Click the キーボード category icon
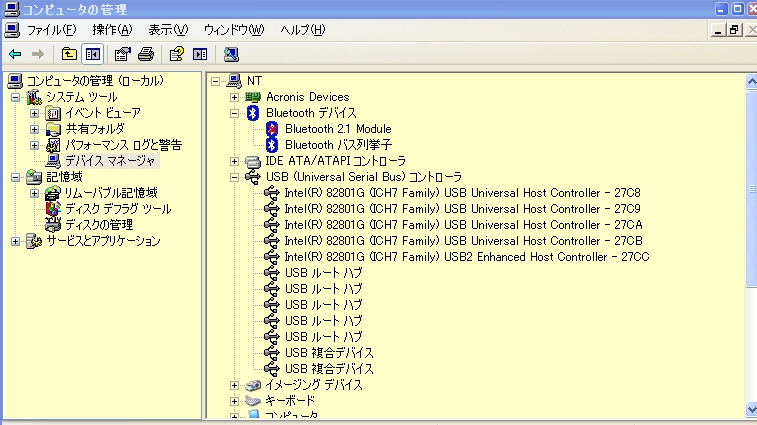This screenshot has width=757, height=425. pos(252,401)
